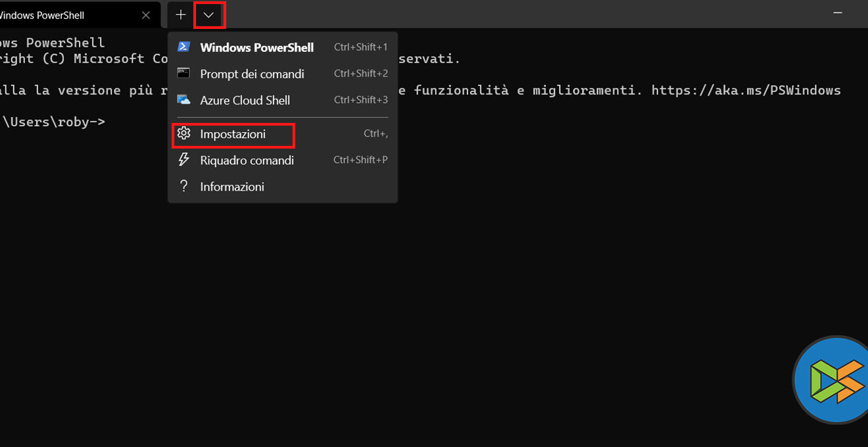Launch the Azure Cloud Shell menu entry
The height and width of the screenshot is (447, 868).
click(x=245, y=101)
